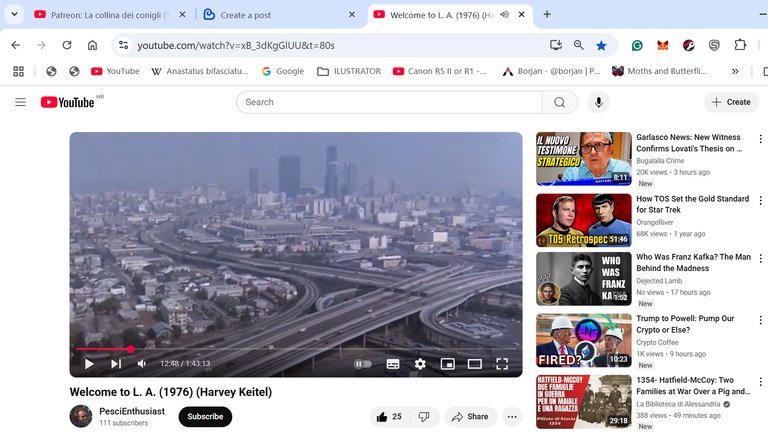Screen dimensions: 768x433
Task: Share this video
Action: click(x=471, y=417)
